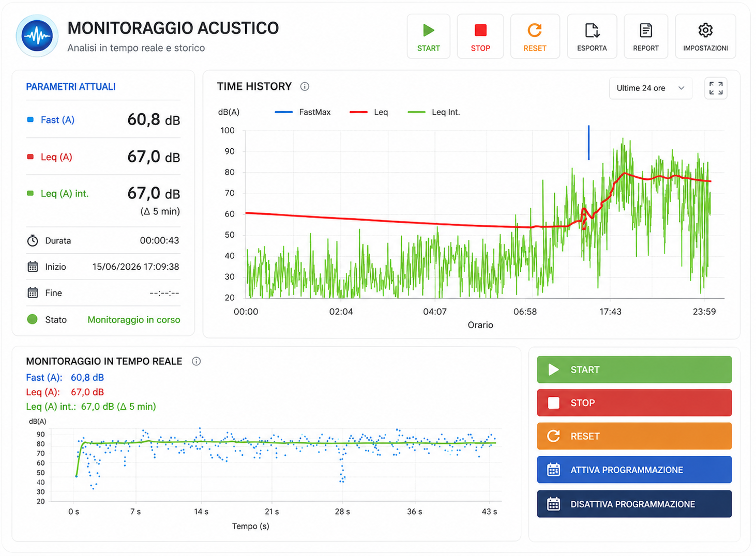Toggle the FastMax series in the chart legend
The image size is (756, 556).
click(x=303, y=112)
